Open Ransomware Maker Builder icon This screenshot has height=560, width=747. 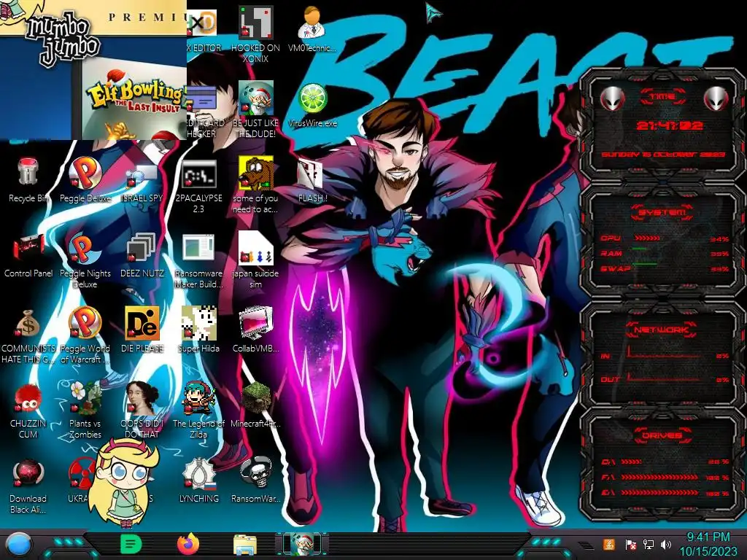pos(198,261)
